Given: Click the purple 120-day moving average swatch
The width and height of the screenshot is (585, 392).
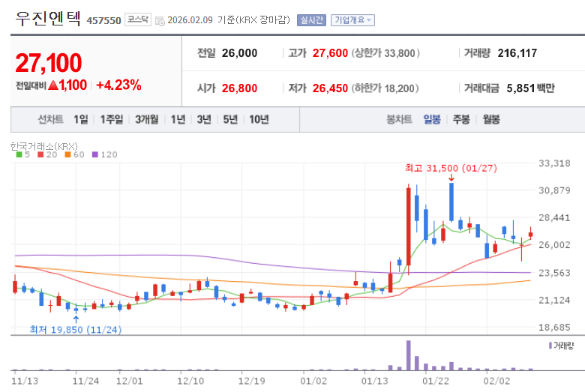Looking at the screenshot, I should pos(94,154).
